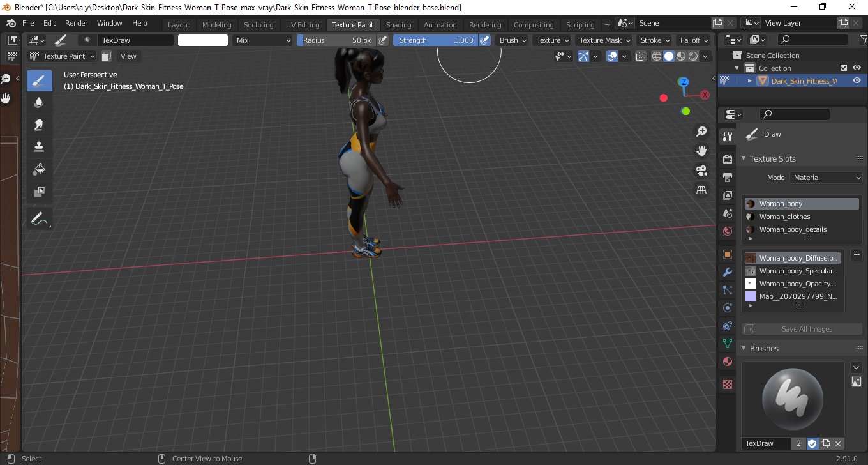Switch to solid viewport shading
Screen dimensions: 868x465
coord(669,56)
